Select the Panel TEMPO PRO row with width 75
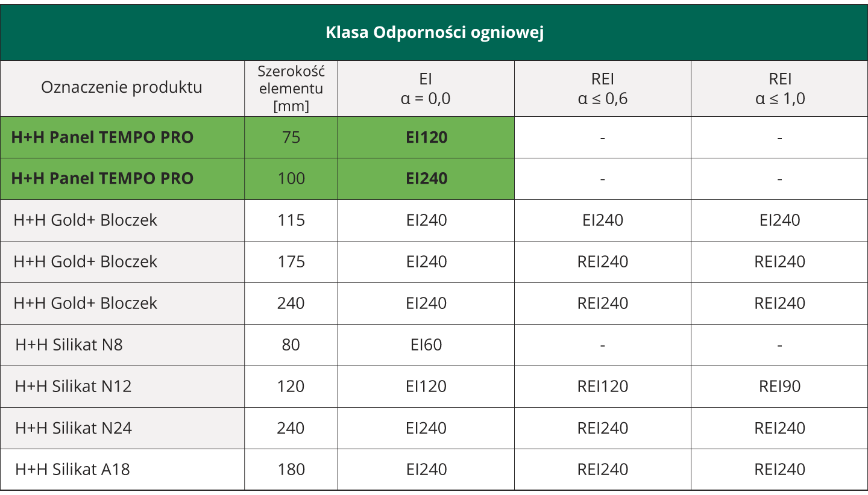 click(434, 137)
